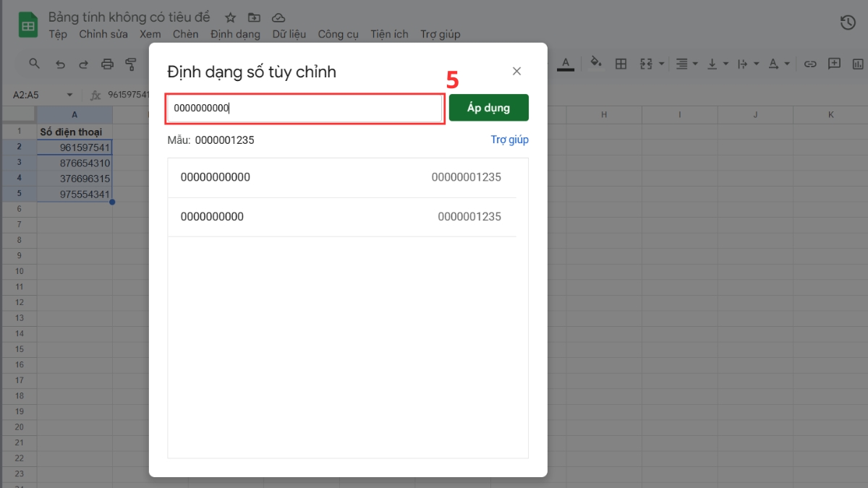The image size is (868, 488).
Task: Click the redo arrow
Action: (83, 64)
